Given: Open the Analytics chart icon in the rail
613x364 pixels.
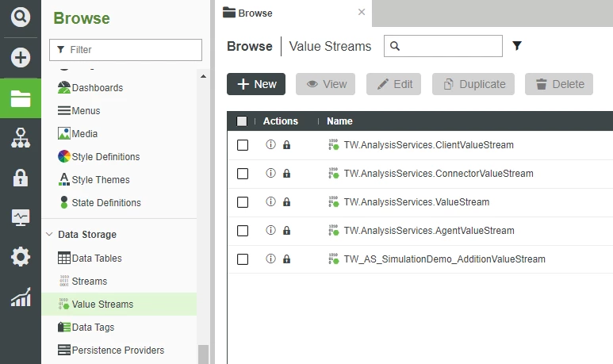Looking at the screenshot, I should (x=21, y=297).
